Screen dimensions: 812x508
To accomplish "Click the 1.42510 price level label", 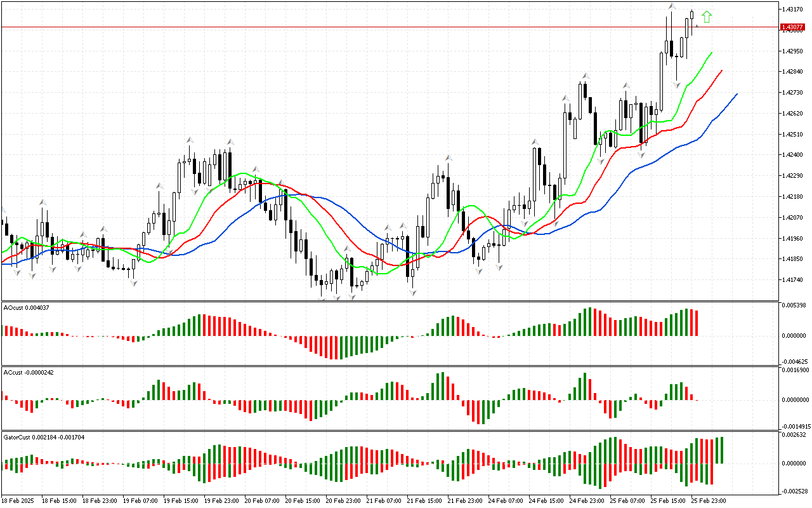I will 793,134.
